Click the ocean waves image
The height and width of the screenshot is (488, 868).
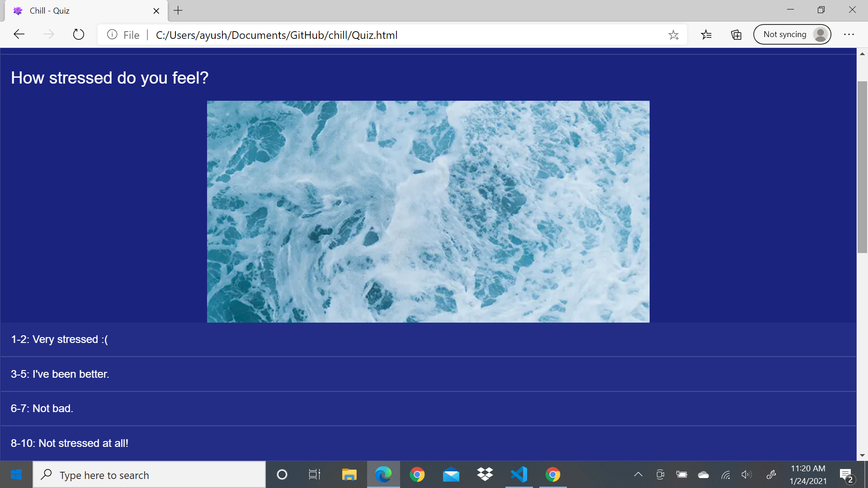[x=428, y=211]
